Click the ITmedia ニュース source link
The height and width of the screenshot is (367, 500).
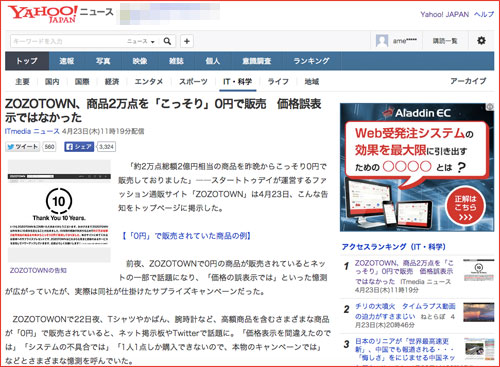(x=32, y=131)
